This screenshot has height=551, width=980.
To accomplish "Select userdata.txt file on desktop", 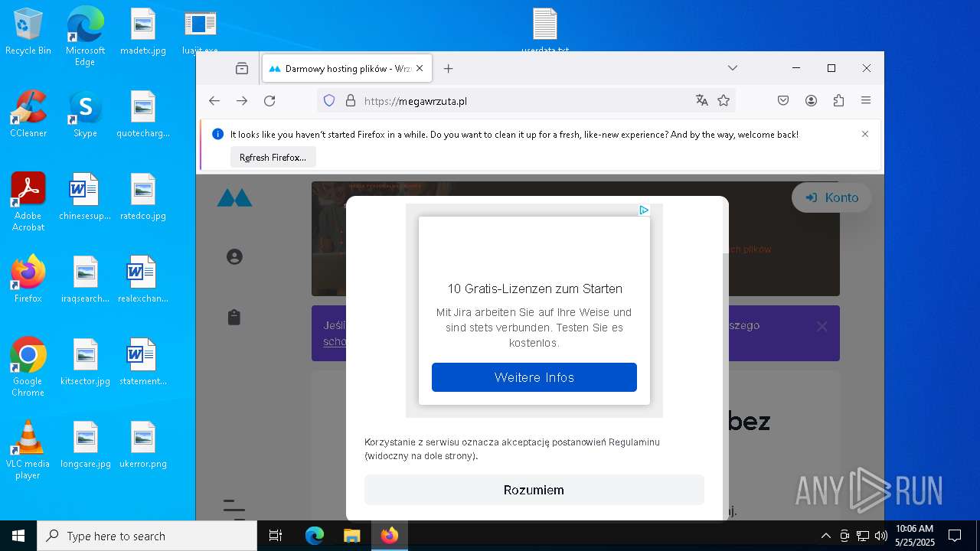I will (545, 31).
